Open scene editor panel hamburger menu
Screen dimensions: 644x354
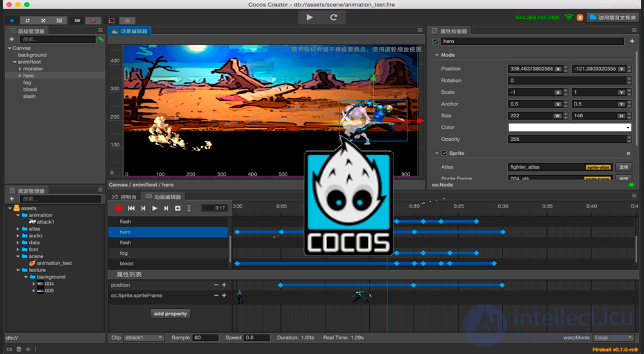[x=420, y=30]
